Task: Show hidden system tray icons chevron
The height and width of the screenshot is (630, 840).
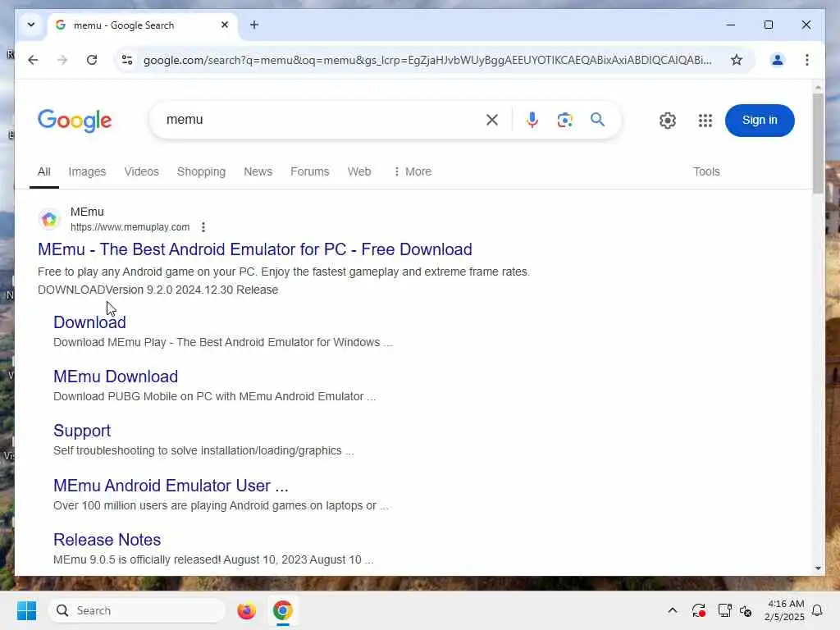Action: click(673, 610)
